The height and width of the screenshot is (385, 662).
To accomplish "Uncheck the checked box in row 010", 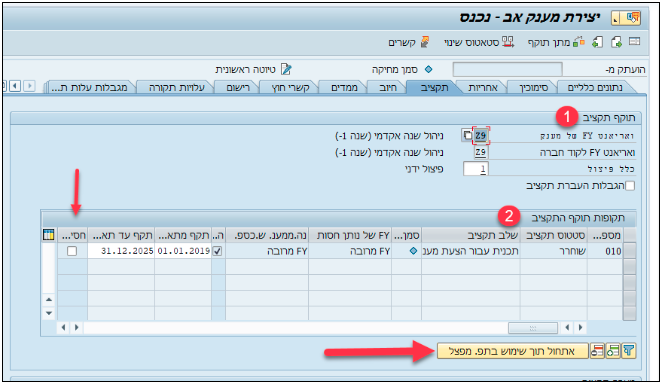I will (217, 251).
